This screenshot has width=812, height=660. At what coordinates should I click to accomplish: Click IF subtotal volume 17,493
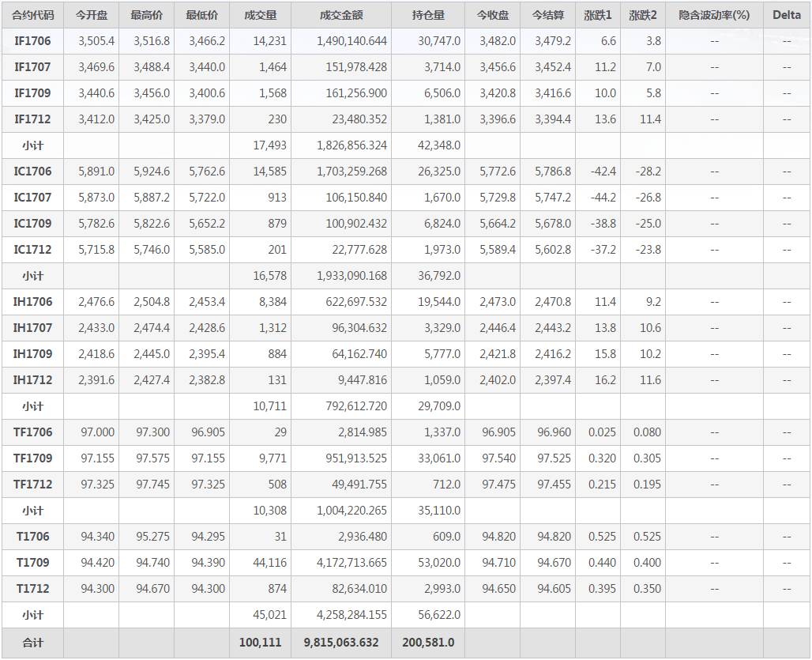pyautogui.click(x=269, y=145)
